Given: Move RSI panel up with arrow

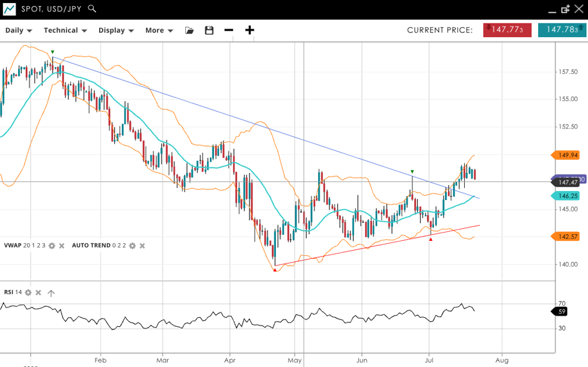Looking at the screenshot, I should pyautogui.click(x=51, y=293).
